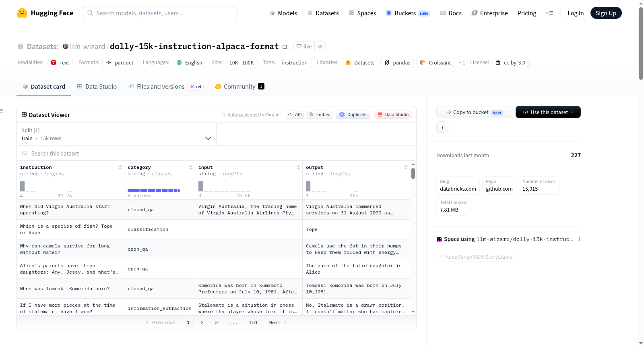
Task: Open Pricing in top navigation
Action: click(527, 13)
